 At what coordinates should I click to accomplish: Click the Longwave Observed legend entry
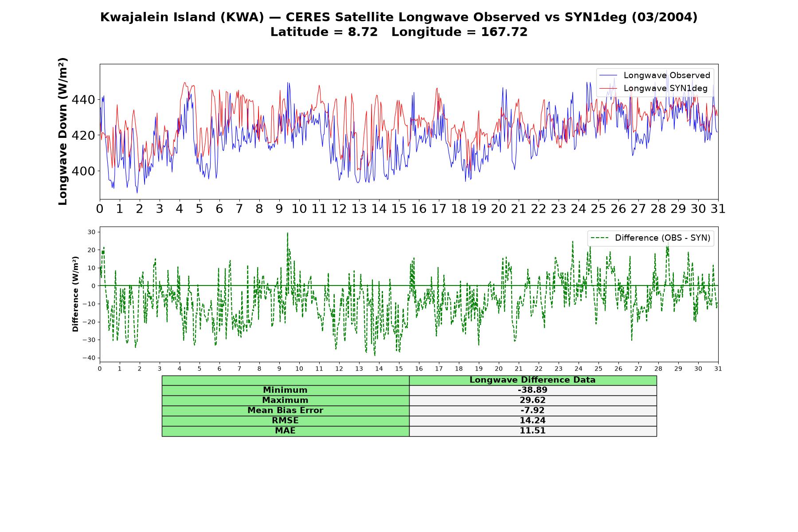(x=666, y=75)
